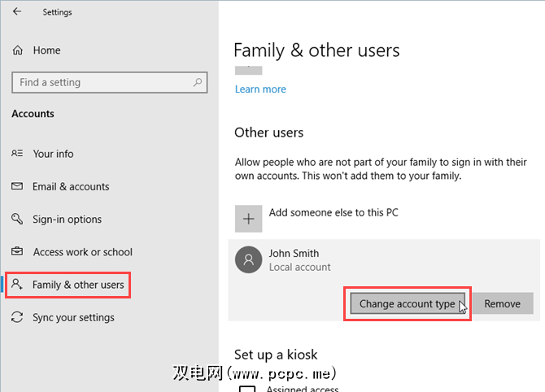The image size is (545, 392).
Task: Go to Your info page
Action: pos(54,154)
